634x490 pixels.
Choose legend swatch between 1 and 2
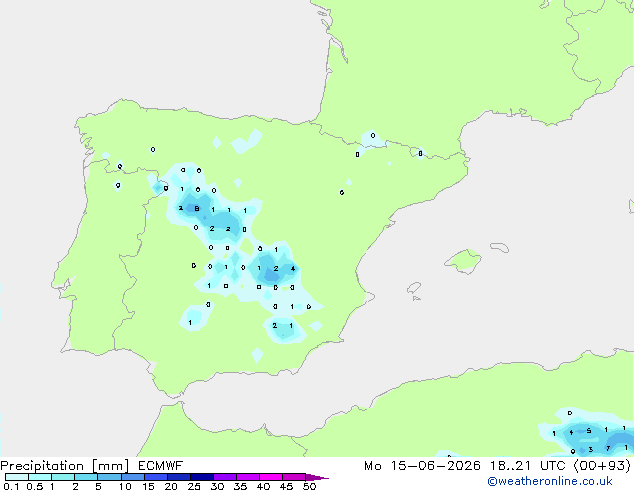[x=63, y=477]
